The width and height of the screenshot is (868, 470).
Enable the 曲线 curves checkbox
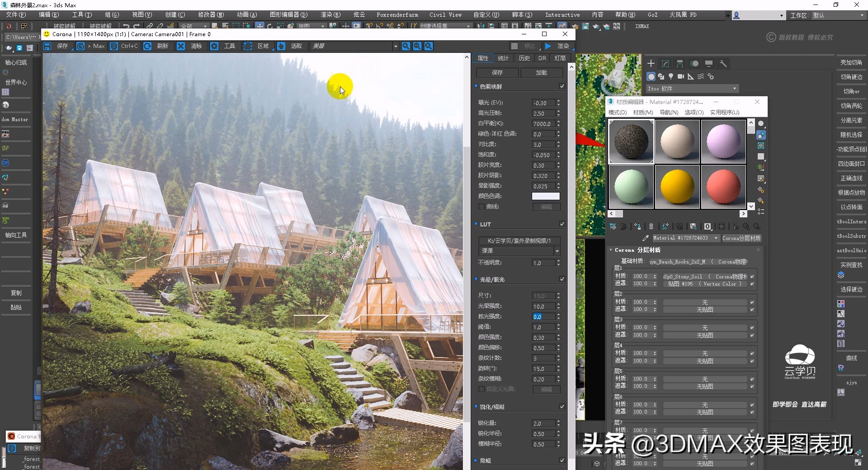coord(481,207)
